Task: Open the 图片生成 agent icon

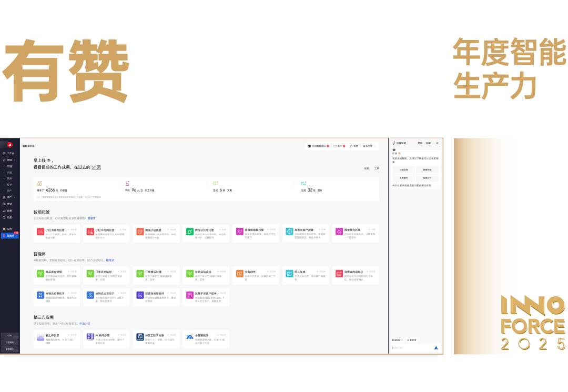Action: [x=290, y=274]
